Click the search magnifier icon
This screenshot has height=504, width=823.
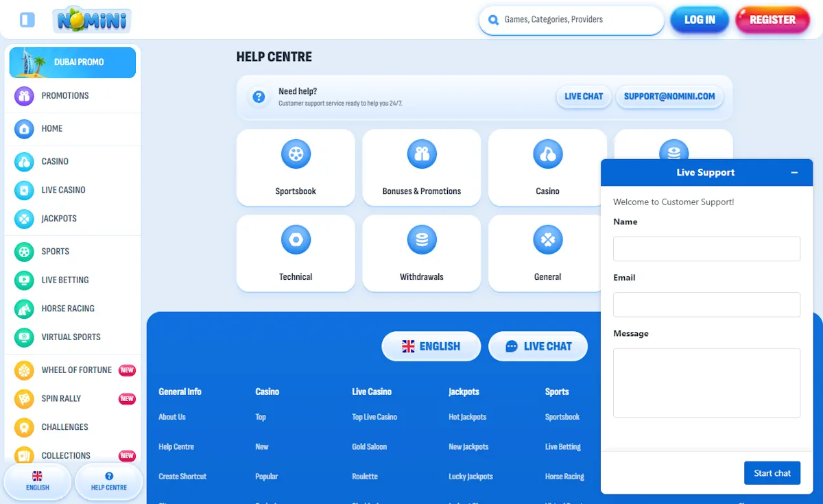coord(493,20)
